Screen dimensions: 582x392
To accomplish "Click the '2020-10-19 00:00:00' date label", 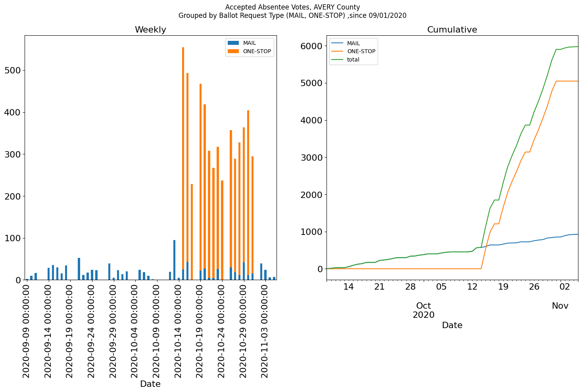I will point(200,331).
